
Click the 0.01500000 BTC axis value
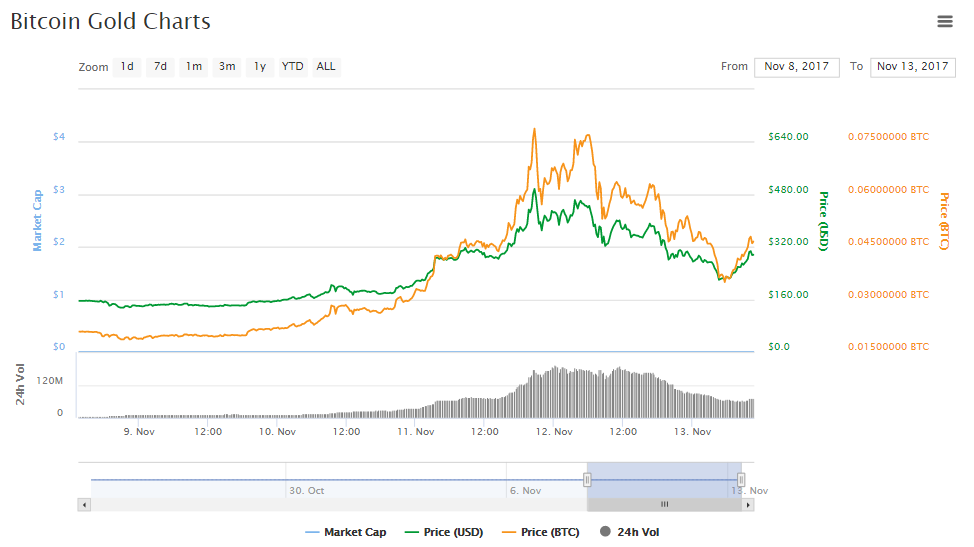click(x=889, y=346)
